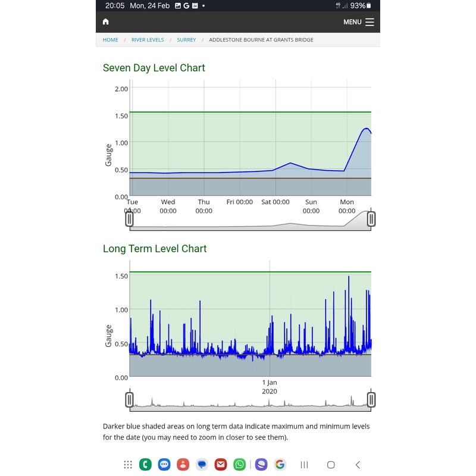
Task: Tap the Android back navigation arrow
Action: pyautogui.click(x=358, y=465)
